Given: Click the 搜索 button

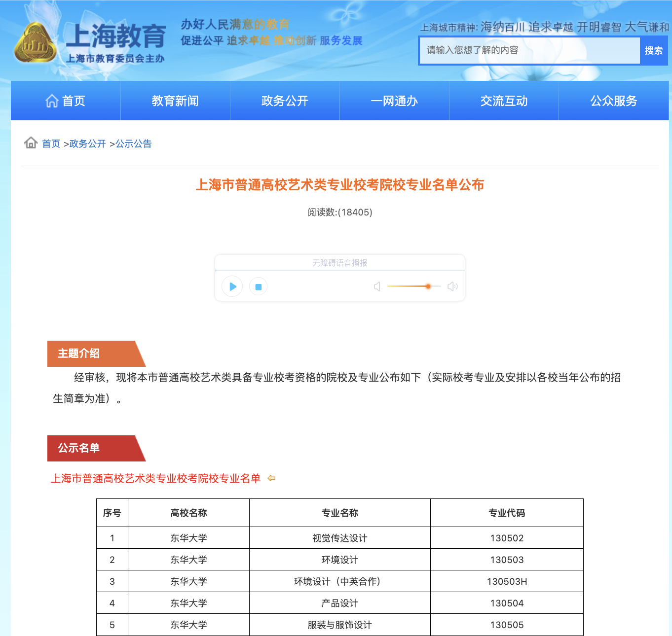Looking at the screenshot, I should [x=654, y=50].
